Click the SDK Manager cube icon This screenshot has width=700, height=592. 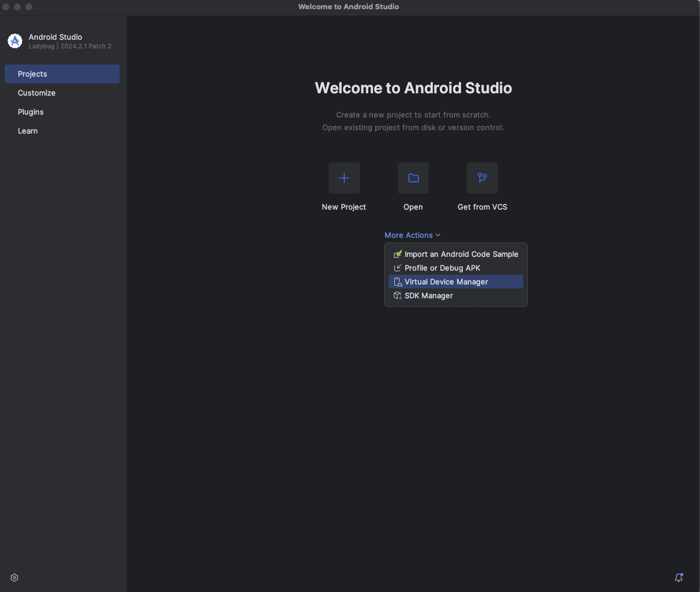coord(397,296)
